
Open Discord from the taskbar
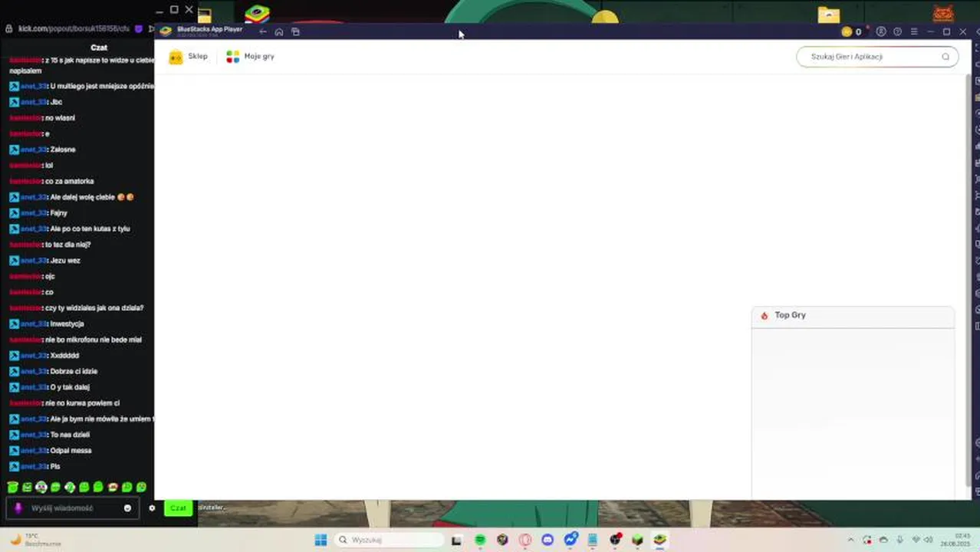click(548, 540)
